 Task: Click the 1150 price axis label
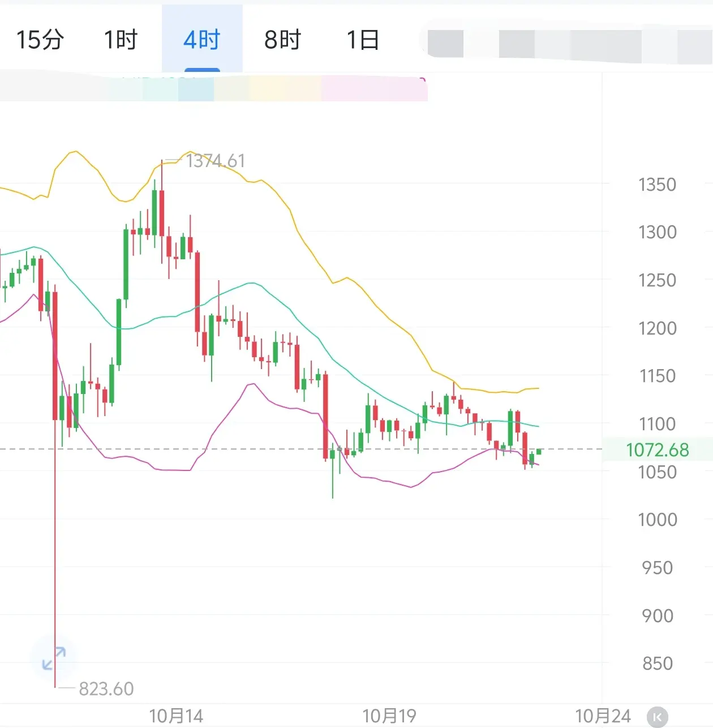657,376
